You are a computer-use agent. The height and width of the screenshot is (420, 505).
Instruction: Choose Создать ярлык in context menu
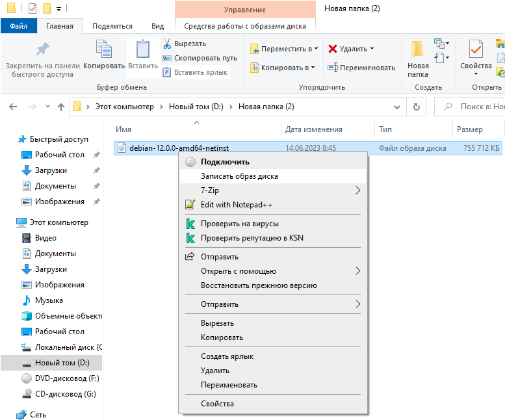273,356
